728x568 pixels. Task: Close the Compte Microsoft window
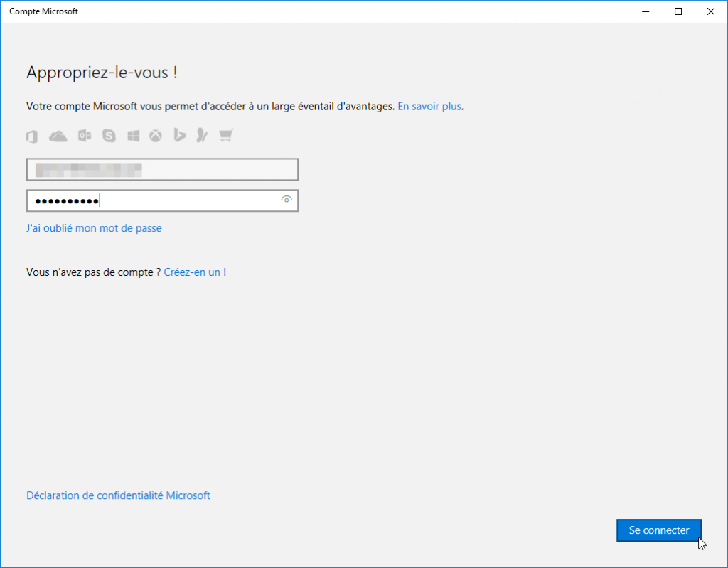710,11
